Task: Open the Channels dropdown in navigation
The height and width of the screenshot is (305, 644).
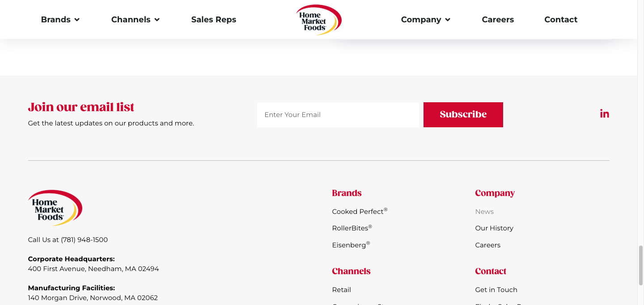Action: point(135,20)
